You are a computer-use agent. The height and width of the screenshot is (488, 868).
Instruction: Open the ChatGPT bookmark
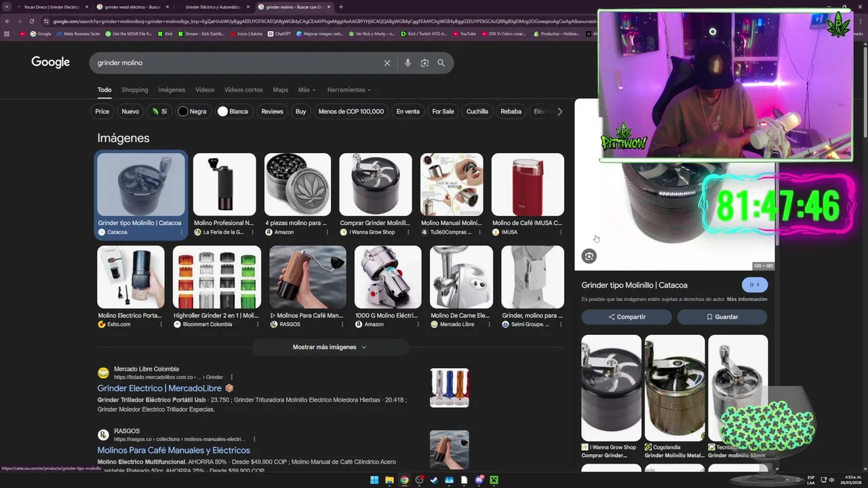click(x=279, y=33)
